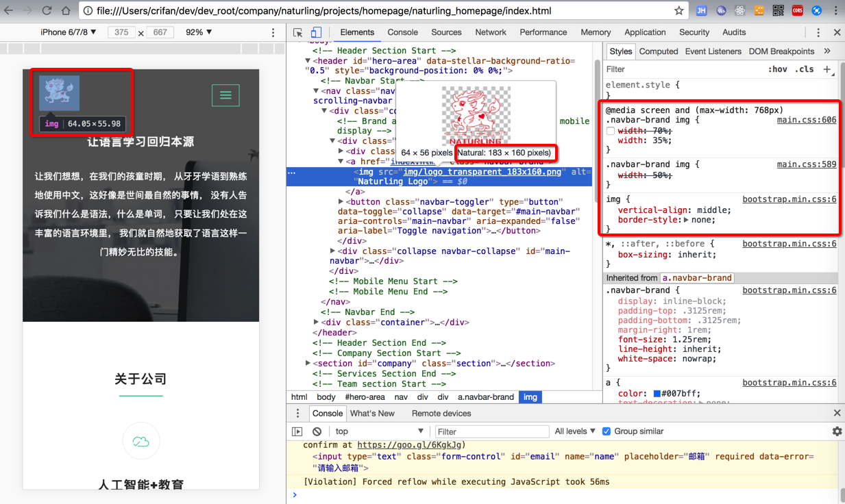Add a new style rule plus icon

[x=827, y=69]
